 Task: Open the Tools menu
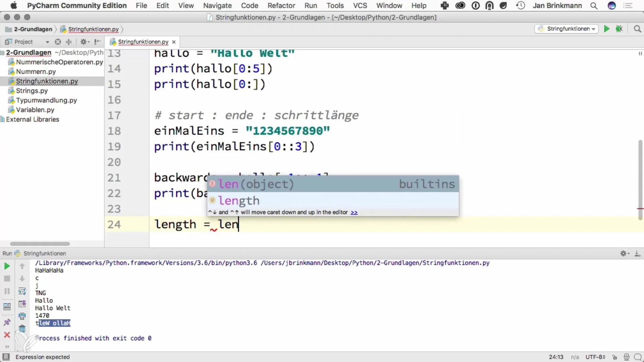[x=335, y=6]
